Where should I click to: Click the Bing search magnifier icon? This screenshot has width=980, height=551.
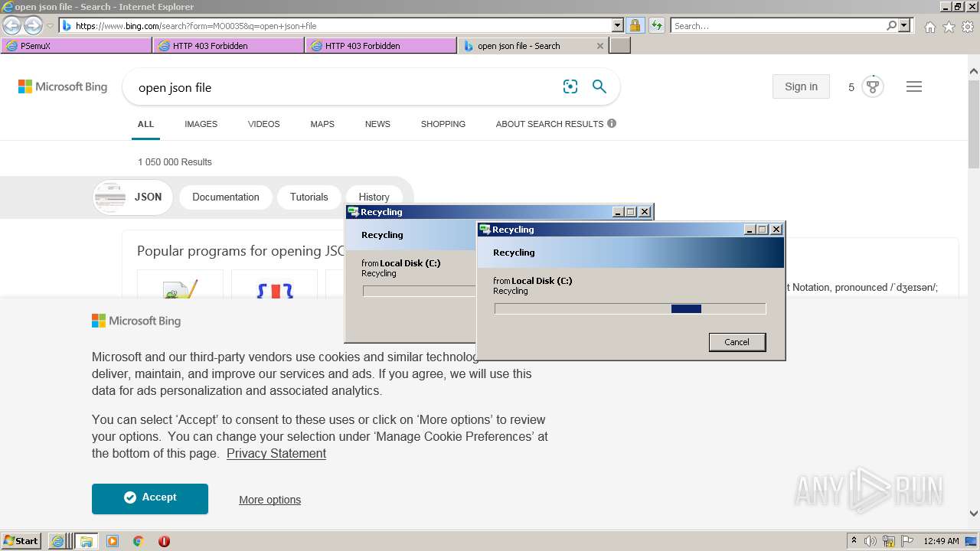pyautogui.click(x=599, y=86)
